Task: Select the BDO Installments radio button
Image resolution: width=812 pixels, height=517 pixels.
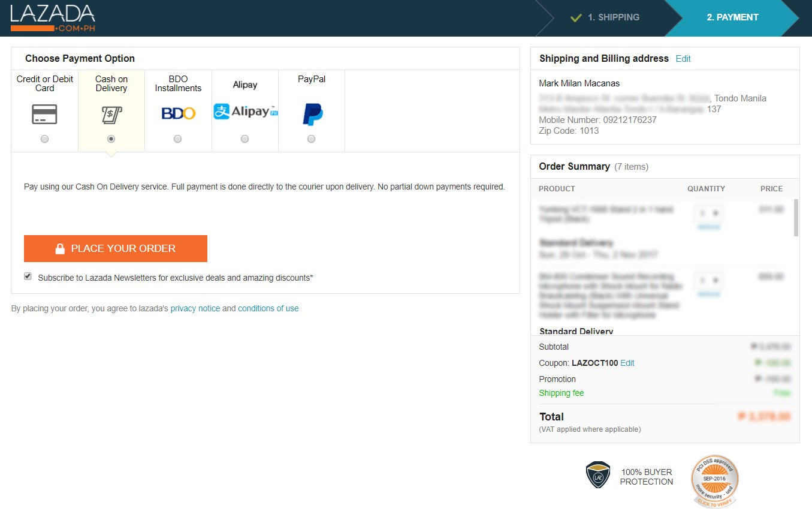Action: [177, 139]
